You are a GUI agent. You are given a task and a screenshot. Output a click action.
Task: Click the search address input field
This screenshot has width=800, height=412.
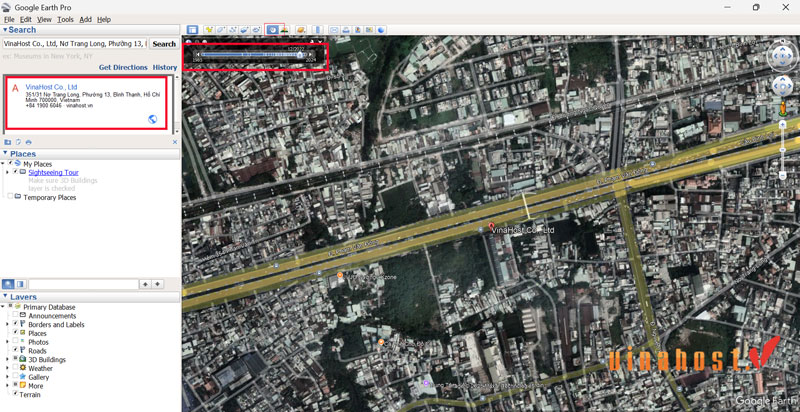tap(75, 44)
